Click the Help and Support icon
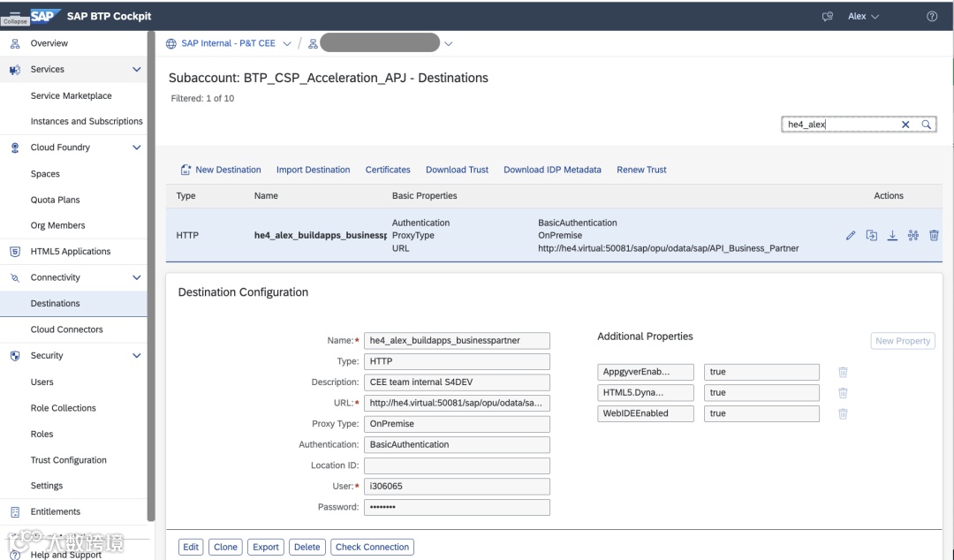This screenshot has height=560, width=954. click(15, 555)
